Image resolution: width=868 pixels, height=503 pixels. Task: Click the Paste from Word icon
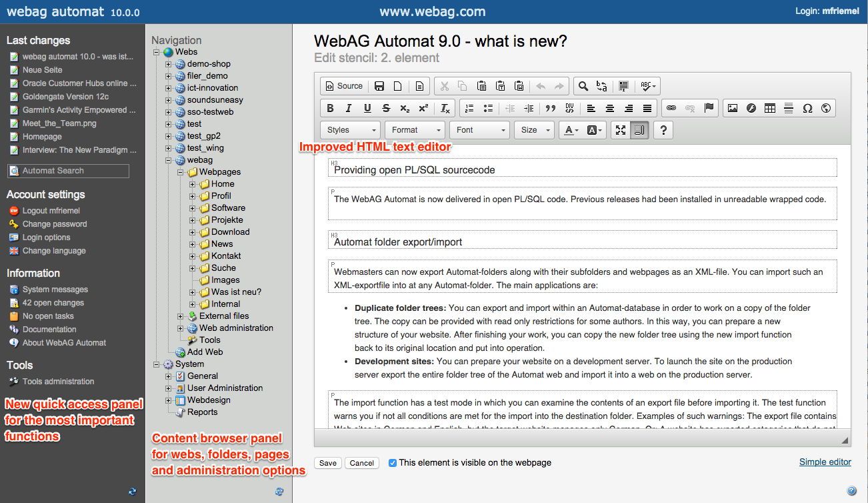(519, 86)
